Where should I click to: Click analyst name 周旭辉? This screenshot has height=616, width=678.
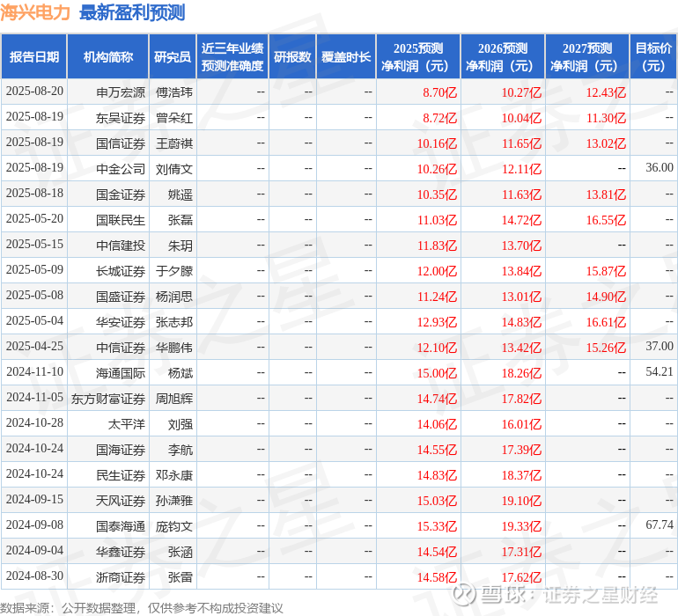(x=174, y=398)
